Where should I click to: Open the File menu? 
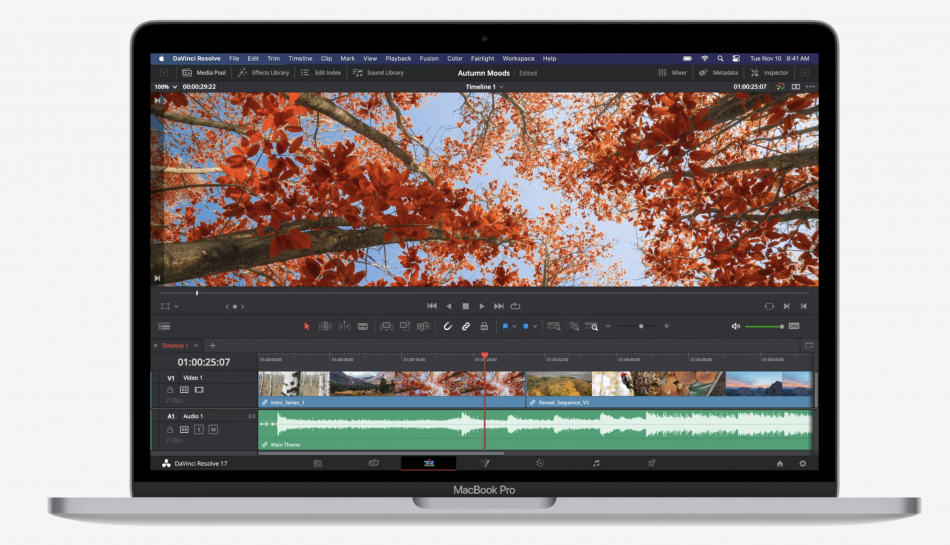pos(234,59)
